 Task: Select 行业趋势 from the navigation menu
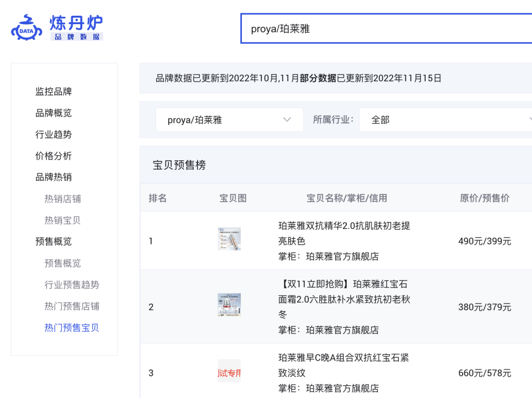tap(54, 134)
